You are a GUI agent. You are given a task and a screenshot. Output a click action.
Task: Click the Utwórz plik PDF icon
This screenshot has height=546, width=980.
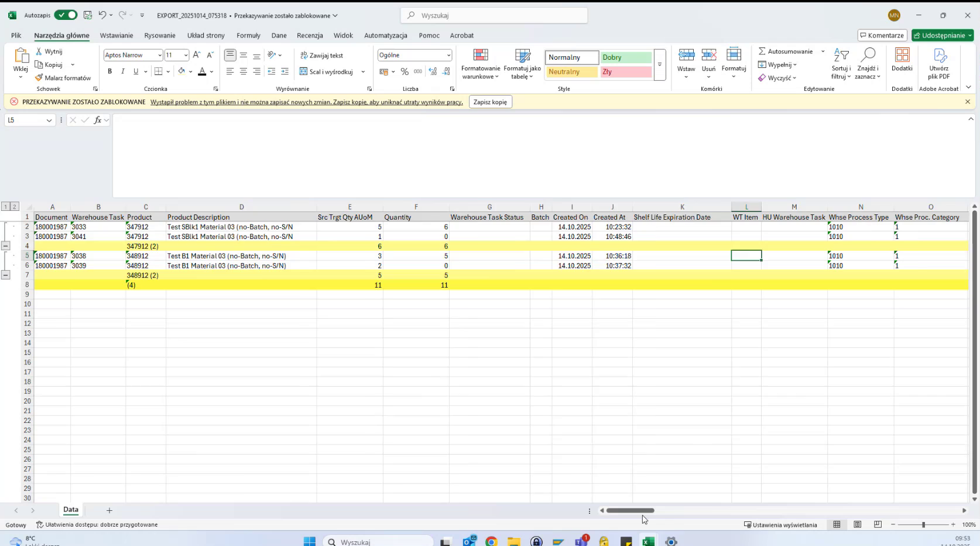[x=939, y=60]
